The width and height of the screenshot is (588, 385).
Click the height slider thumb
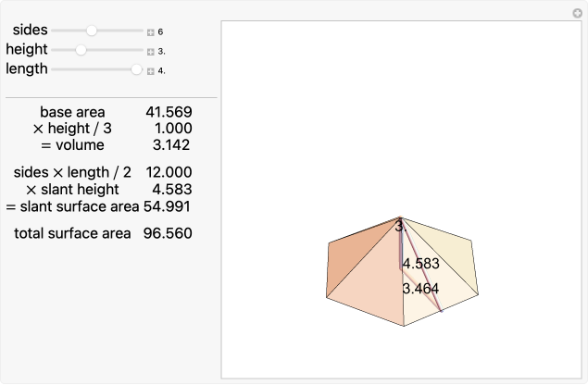(x=81, y=50)
